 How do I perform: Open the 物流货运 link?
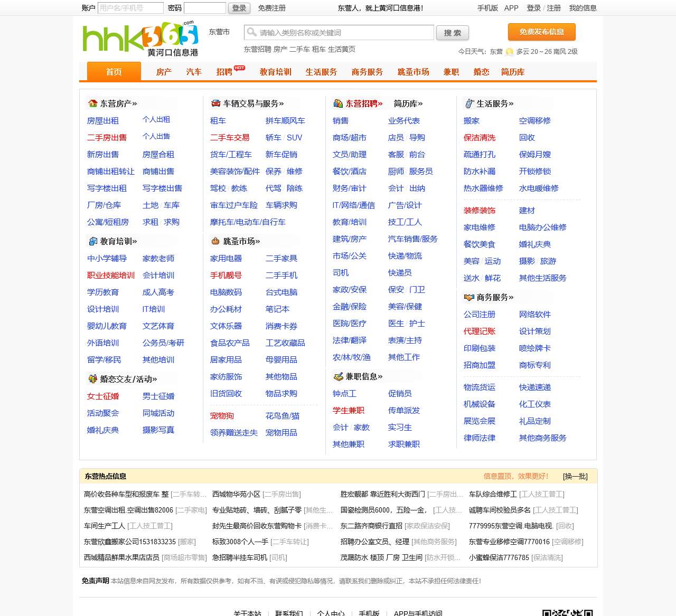(480, 387)
